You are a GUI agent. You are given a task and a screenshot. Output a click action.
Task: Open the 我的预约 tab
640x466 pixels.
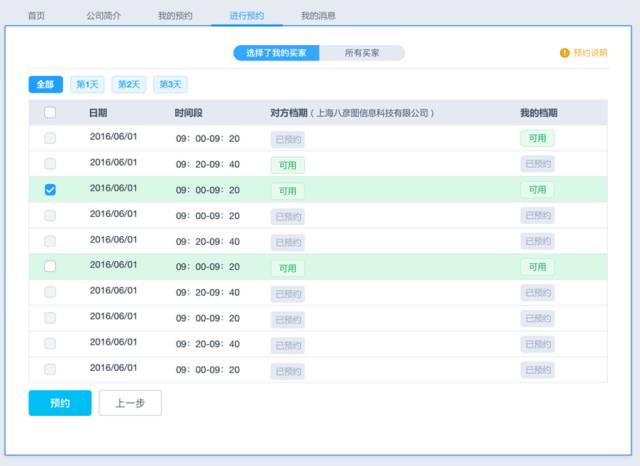pos(175,16)
